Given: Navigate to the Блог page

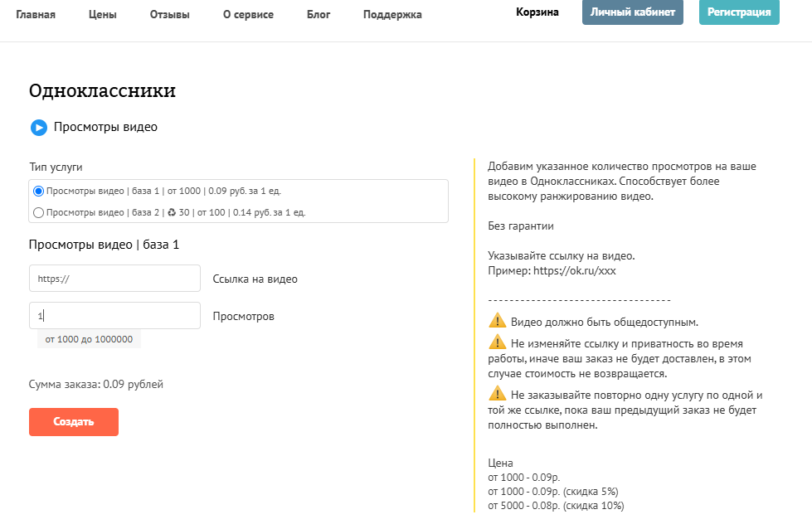Looking at the screenshot, I should click(318, 14).
